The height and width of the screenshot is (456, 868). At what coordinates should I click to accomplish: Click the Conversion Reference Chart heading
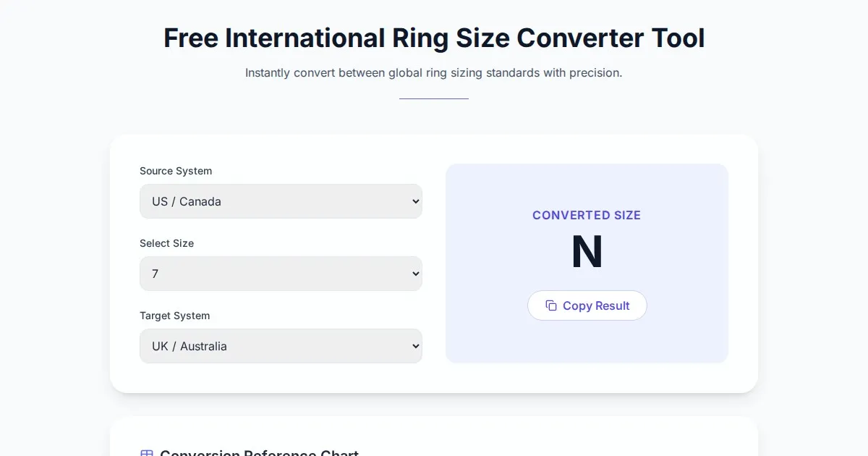point(259,453)
